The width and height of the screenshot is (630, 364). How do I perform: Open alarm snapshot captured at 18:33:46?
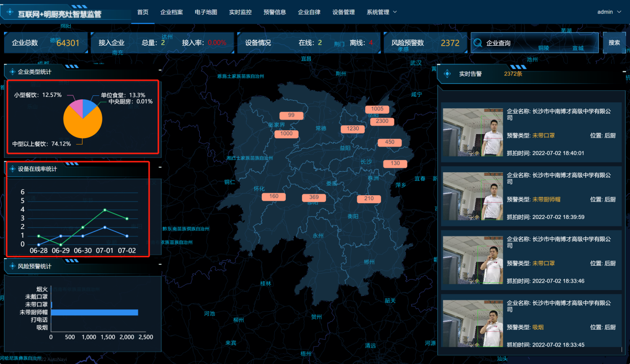click(472, 260)
